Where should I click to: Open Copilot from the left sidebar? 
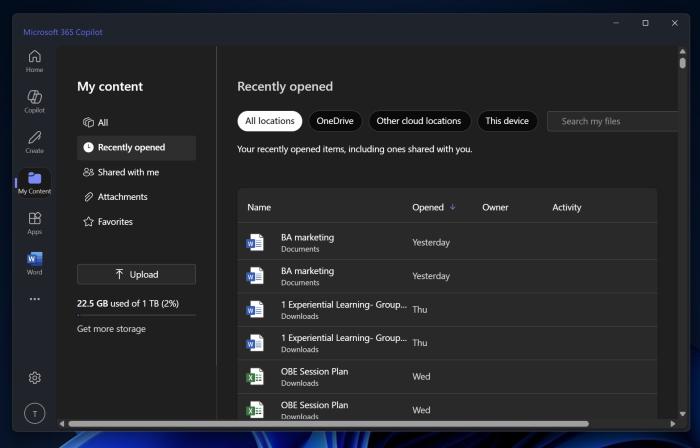click(x=34, y=100)
